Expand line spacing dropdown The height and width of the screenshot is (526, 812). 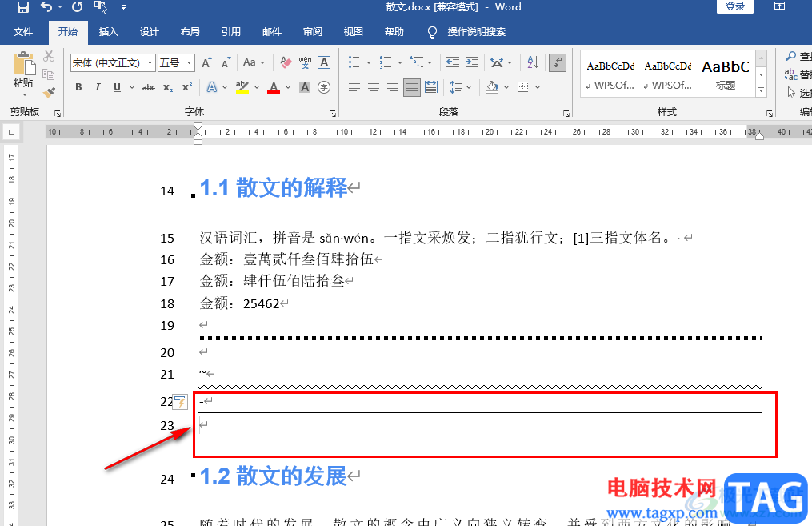pos(469,87)
